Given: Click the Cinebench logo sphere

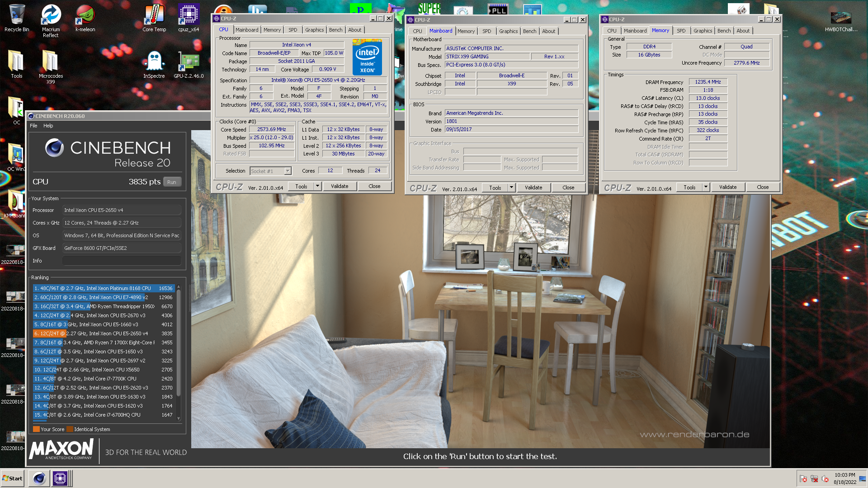Looking at the screenshot, I should coord(54,148).
